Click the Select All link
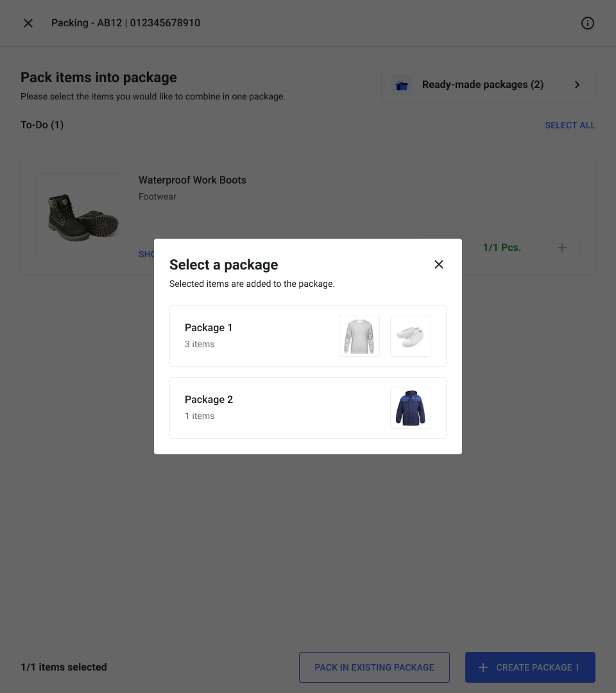This screenshot has height=693, width=616. tap(570, 125)
